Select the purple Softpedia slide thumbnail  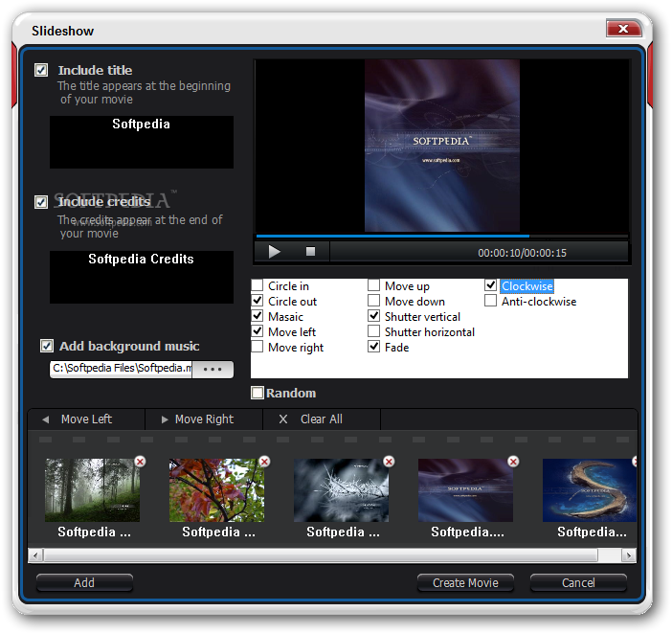click(x=465, y=490)
